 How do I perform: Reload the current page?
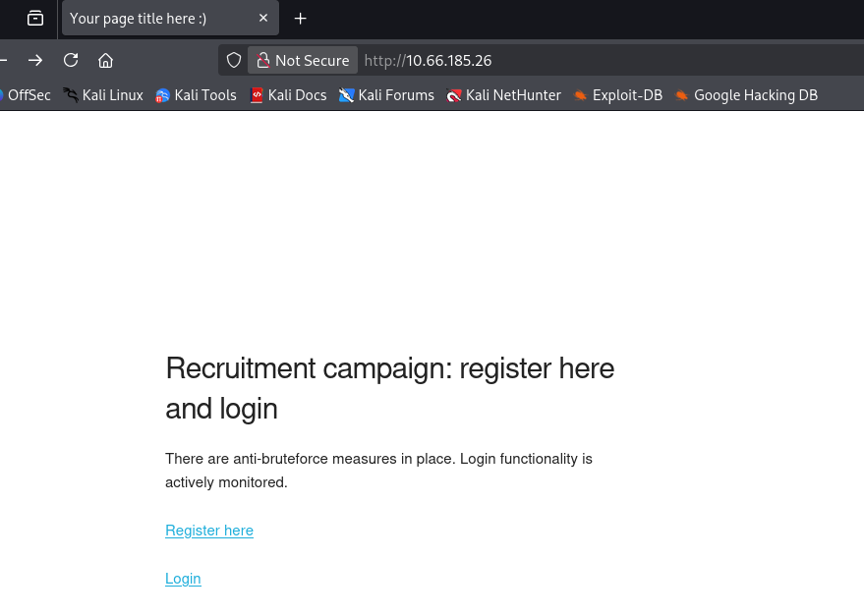point(71,60)
